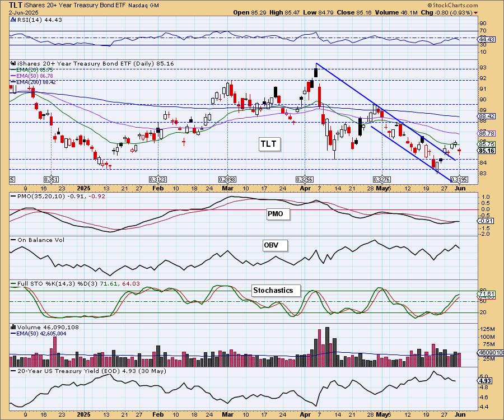Click the red down arrow beside Chg
504x420 pixels.
[x=475, y=13]
